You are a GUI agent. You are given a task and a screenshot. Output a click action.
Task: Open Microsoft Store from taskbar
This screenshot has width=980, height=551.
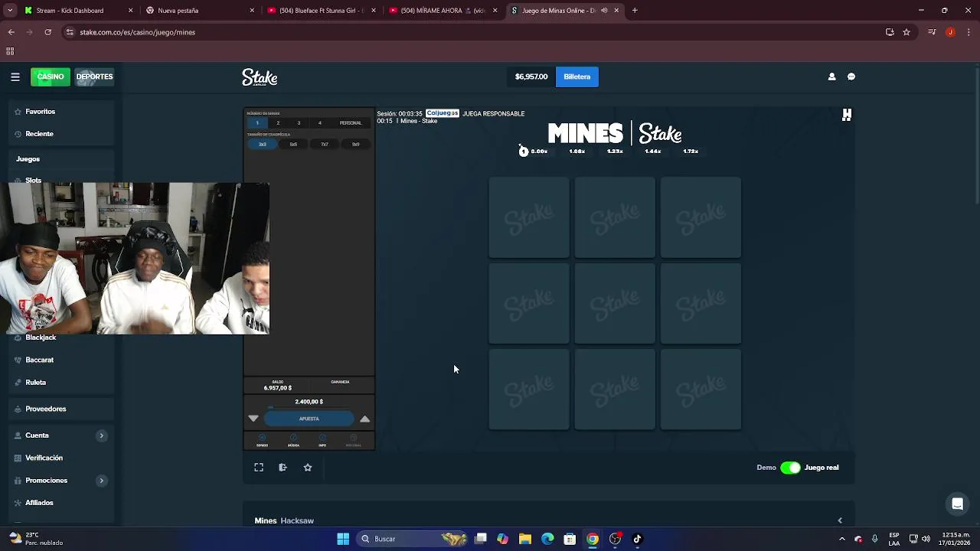570,539
